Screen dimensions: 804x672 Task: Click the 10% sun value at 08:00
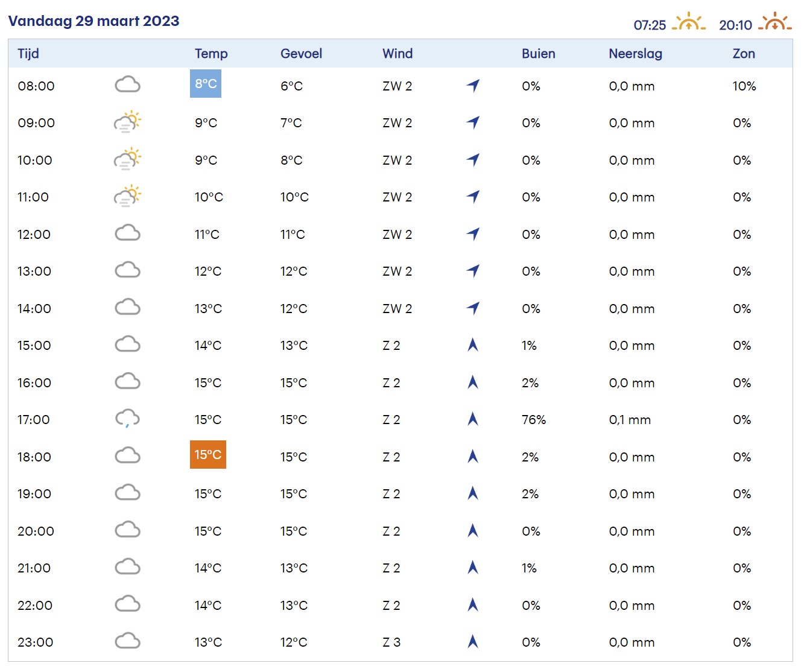pyautogui.click(x=744, y=86)
